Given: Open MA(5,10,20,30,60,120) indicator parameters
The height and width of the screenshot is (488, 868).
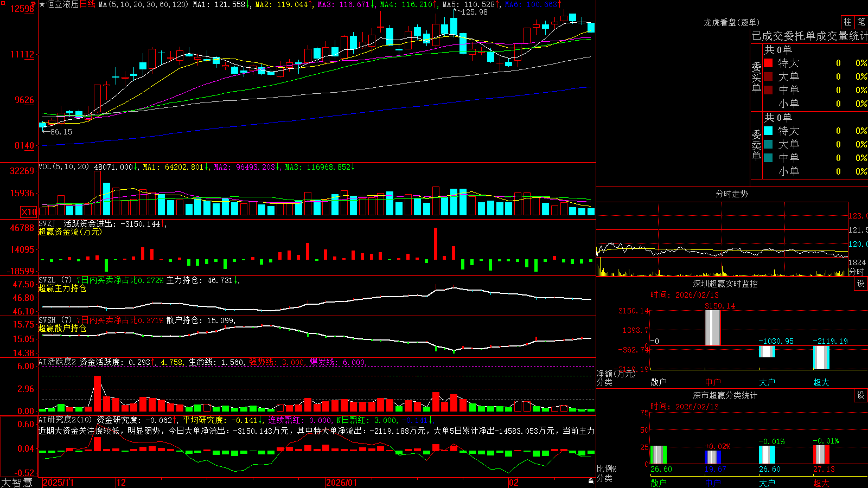Looking at the screenshot, I should point(143,4).
